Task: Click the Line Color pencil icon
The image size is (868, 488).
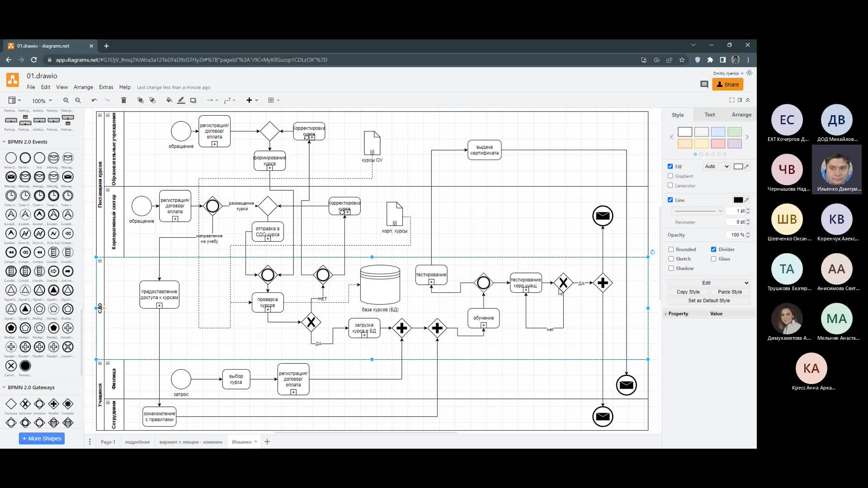Action: tap(181, 100)
